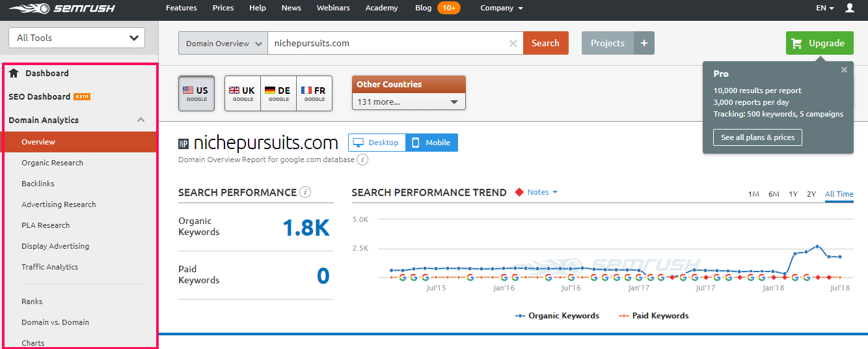Click the 1.8K organic keywords value
The height and width of the screenshot is (349, 868).
pyautogui.click(x=306, y=227)
